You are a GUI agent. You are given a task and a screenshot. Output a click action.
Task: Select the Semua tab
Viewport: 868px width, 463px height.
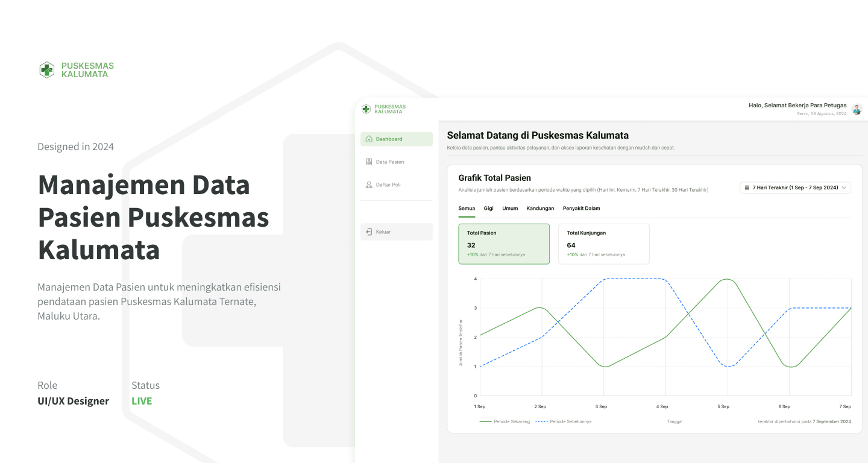467,209
